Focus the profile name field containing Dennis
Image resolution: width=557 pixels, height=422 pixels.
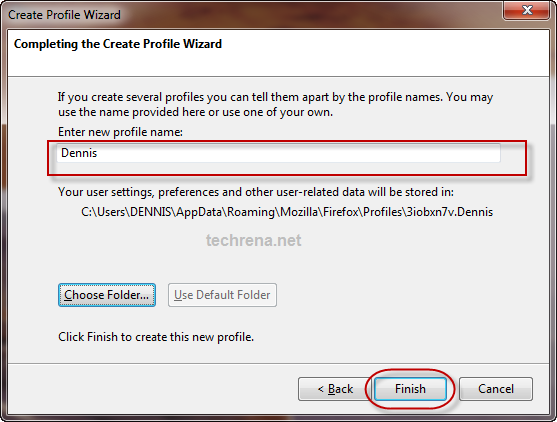click(278, 153)
